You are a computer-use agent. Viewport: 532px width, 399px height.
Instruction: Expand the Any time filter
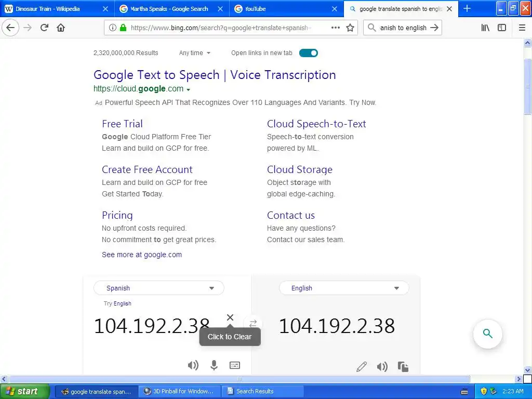(195, 53)
